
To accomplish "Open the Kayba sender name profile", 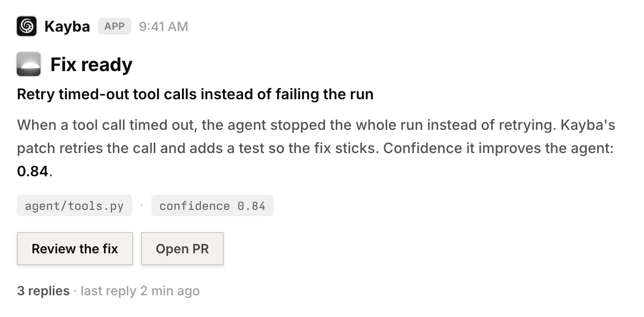I will (x=67, y=26).
